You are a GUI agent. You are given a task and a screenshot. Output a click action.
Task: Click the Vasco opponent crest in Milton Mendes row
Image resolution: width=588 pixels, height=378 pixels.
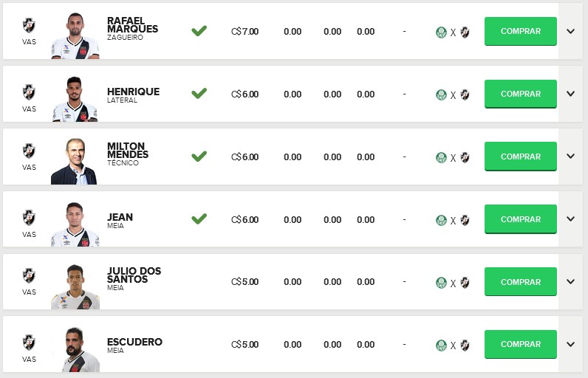point(465,157)
